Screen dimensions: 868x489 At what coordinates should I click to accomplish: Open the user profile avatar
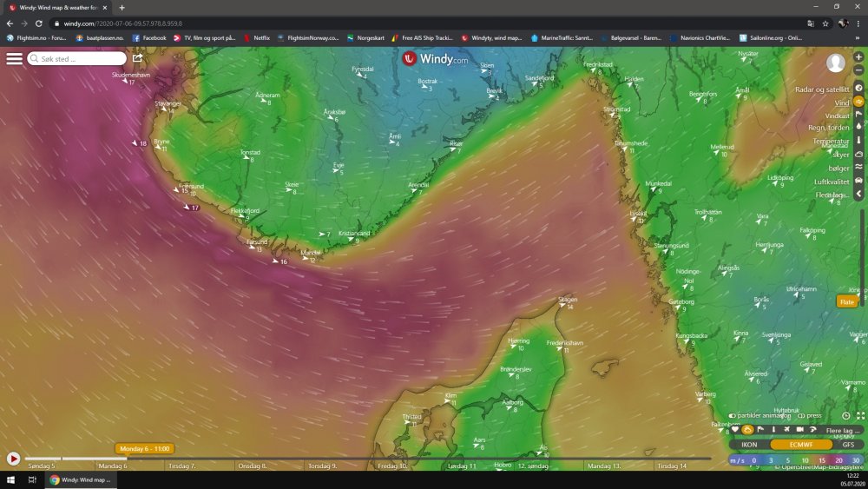click(x=835, y=63)
